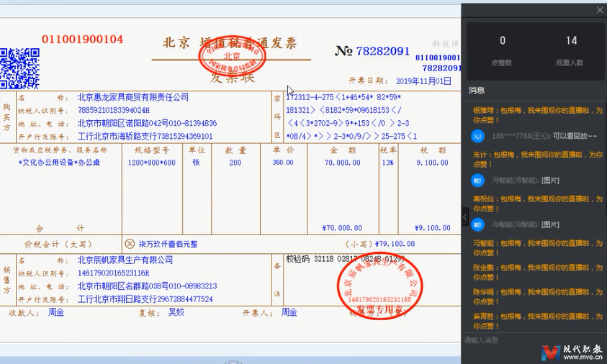Click 陈华娟's chat message
This screenshot has width=607, height=364.
[x=538, y=296]
